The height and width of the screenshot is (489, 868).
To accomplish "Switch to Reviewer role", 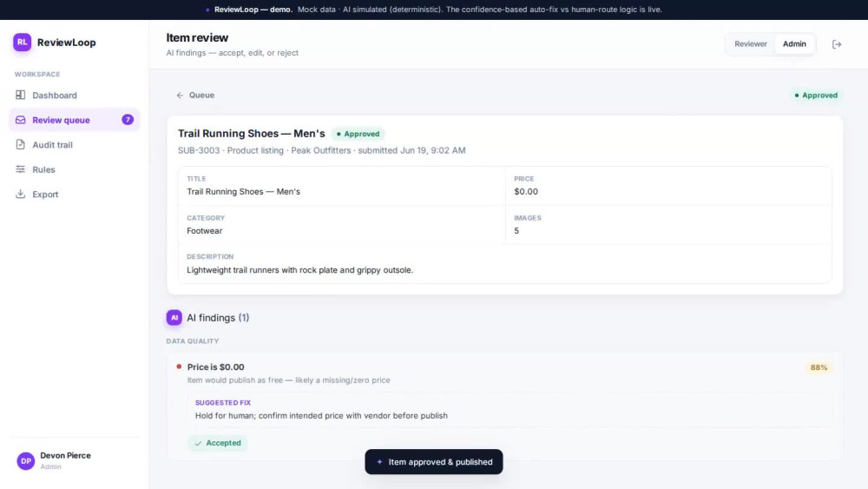I will pos(751,43).
